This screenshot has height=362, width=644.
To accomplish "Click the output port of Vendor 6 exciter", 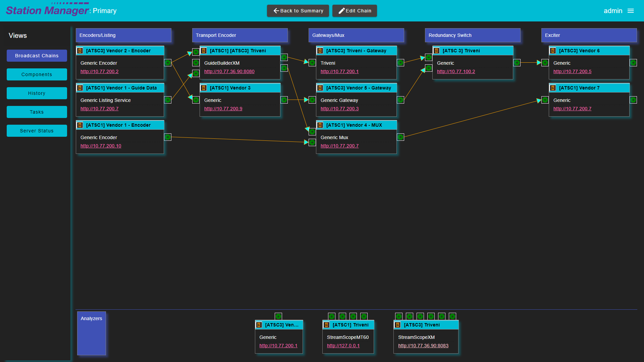I will [633, 63].
